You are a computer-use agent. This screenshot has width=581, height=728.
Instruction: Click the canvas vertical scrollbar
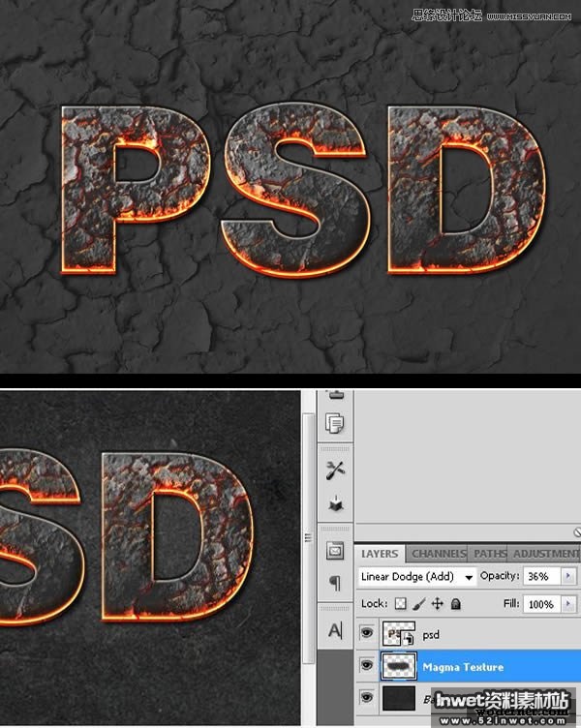pyautogui.click(x=308, y=538)
